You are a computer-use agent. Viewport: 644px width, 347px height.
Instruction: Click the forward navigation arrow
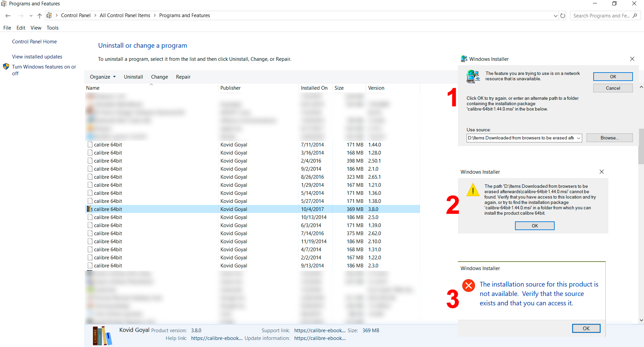pyautogui.click(x=21, y=15)
